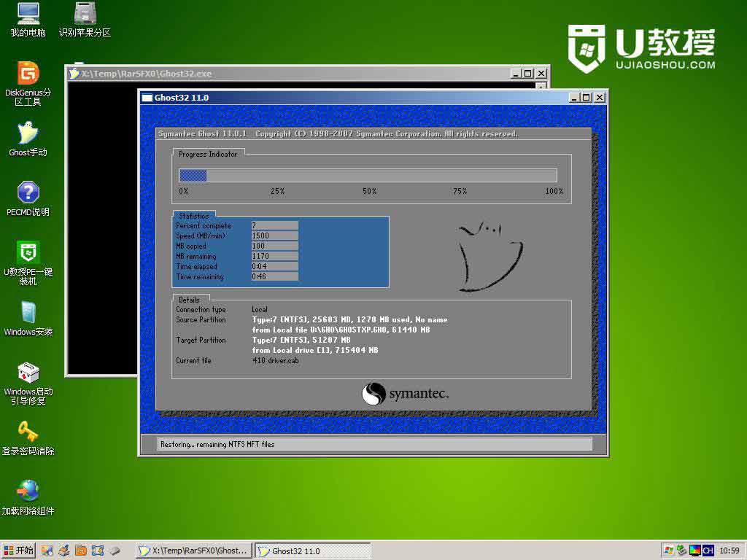This screenshot has width=747, height=560.
Task: Click the display settings tray icon
Action: 695,551
